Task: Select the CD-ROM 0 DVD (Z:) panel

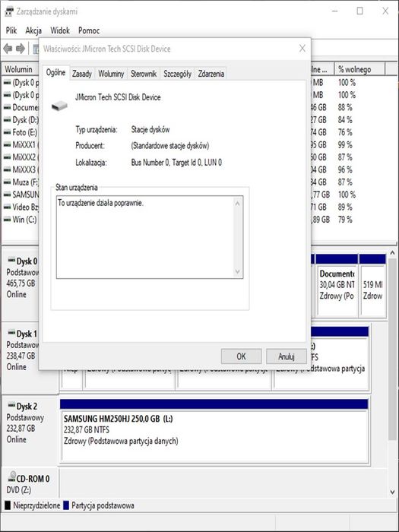Action: 30,483
